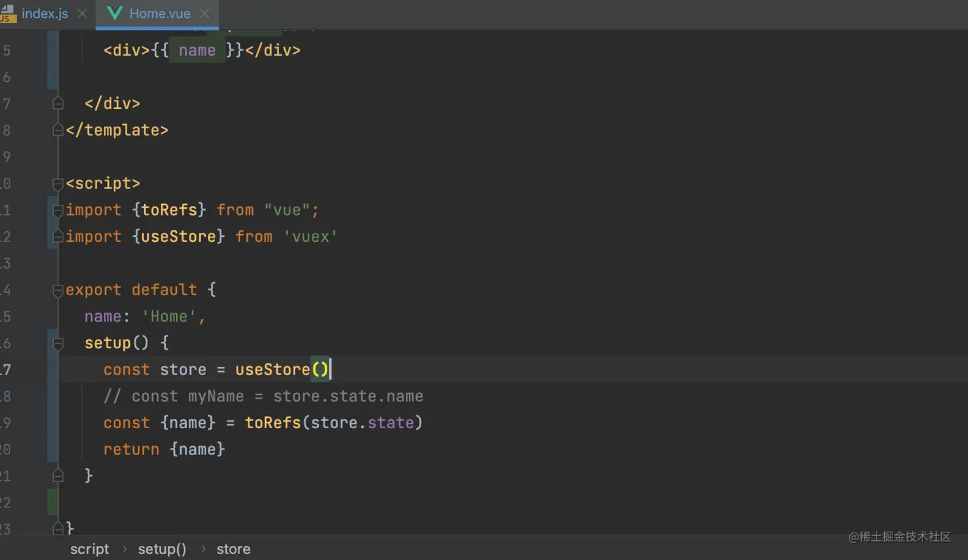Click {name} in the const destructuring line

pyautogui.click(x=188, y=423)
